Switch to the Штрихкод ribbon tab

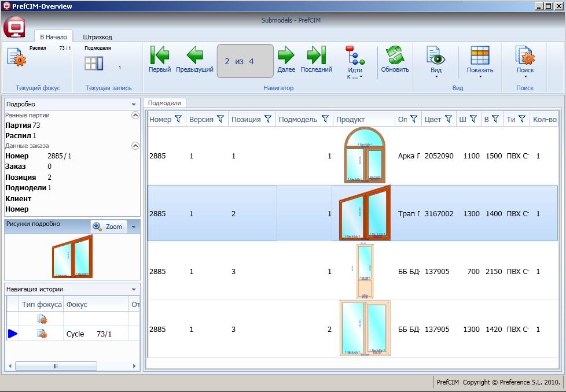point(97,37)
